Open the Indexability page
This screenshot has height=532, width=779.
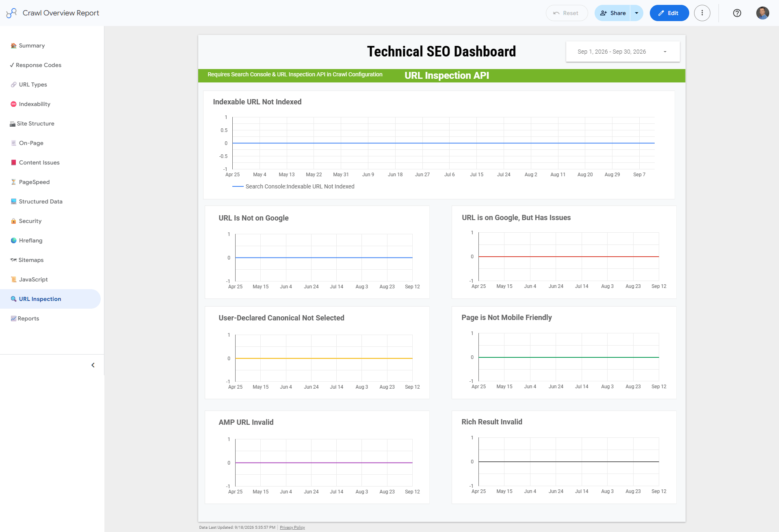click(50, 104)
